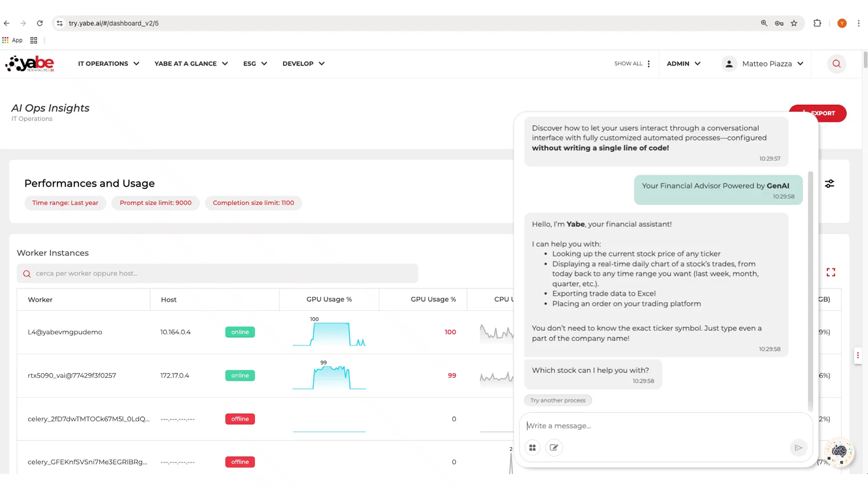
Task: Open the filter settings sliders icon
Action: [829, 183]
